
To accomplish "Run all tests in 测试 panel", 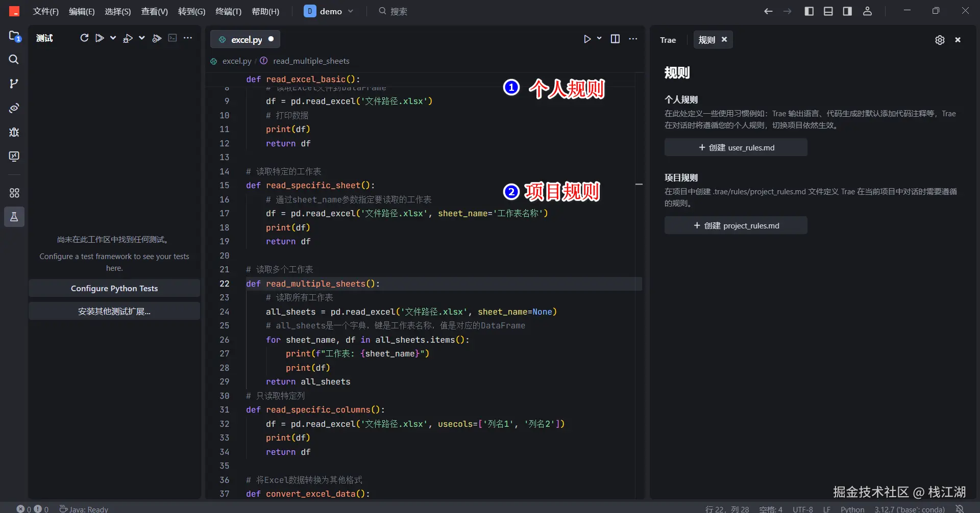I will click(100, 38).
